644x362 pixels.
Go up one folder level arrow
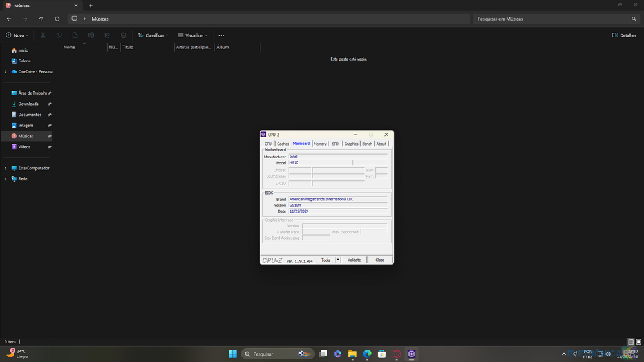41,19
